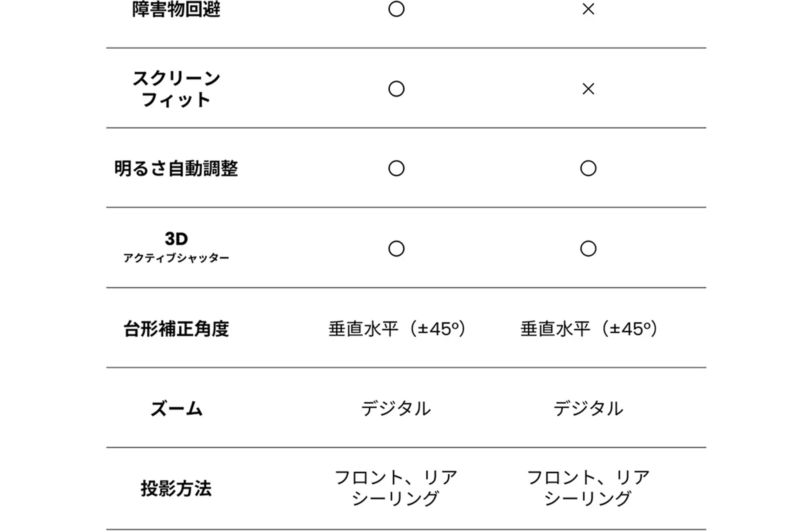
Task: Click the right 垂直水平（±45°）value
Action: click(x=589, y=329)
